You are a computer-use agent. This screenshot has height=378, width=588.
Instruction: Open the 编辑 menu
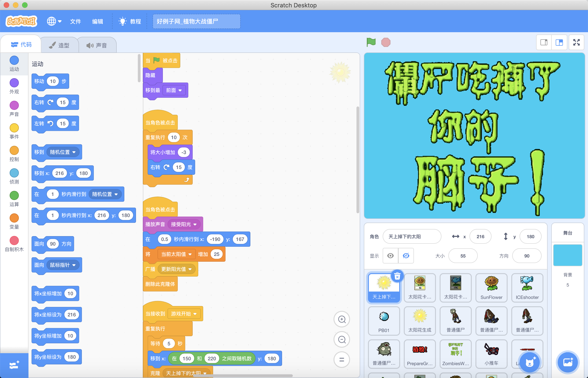[x=97, y=21]
